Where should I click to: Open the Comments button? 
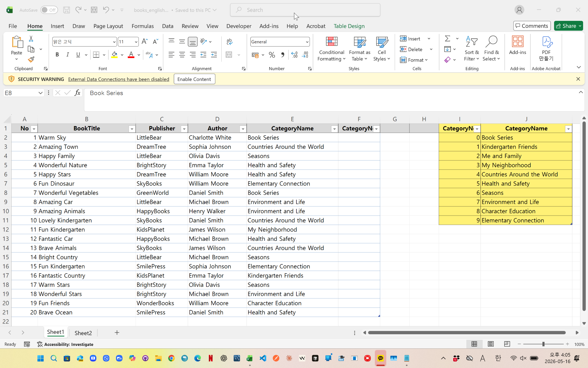[x=532, y=26]
